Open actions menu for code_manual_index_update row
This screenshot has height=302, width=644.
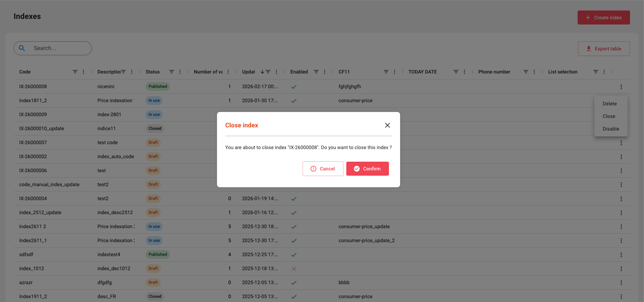[x=621, y=185]
